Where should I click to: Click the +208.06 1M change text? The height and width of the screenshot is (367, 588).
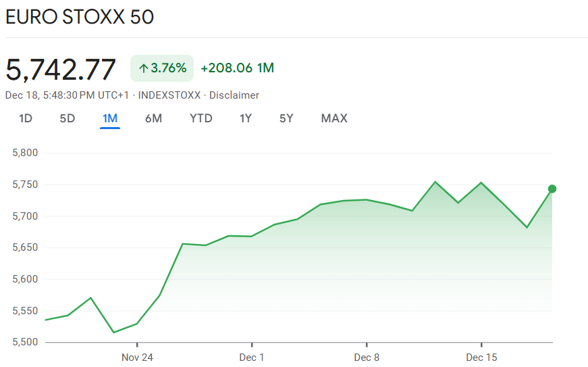[238, 68]
